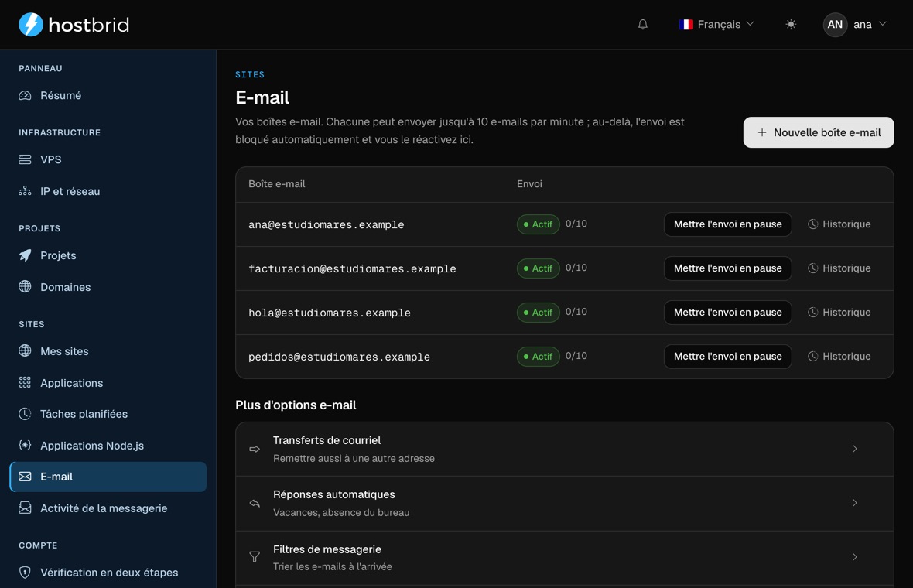Click the Domaines globe icon
The width and height of the screenshot is (913, 588).
pyautogui.click(x=25, y=286)
